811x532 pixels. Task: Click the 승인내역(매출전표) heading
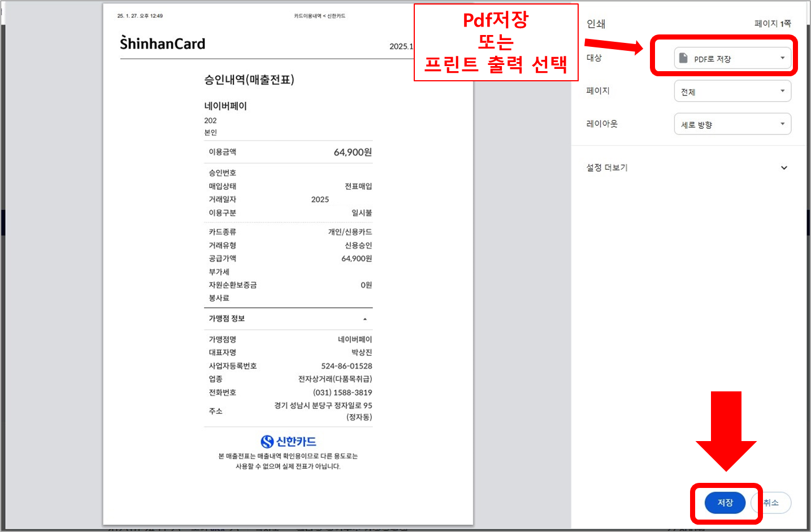coord(249,80)
